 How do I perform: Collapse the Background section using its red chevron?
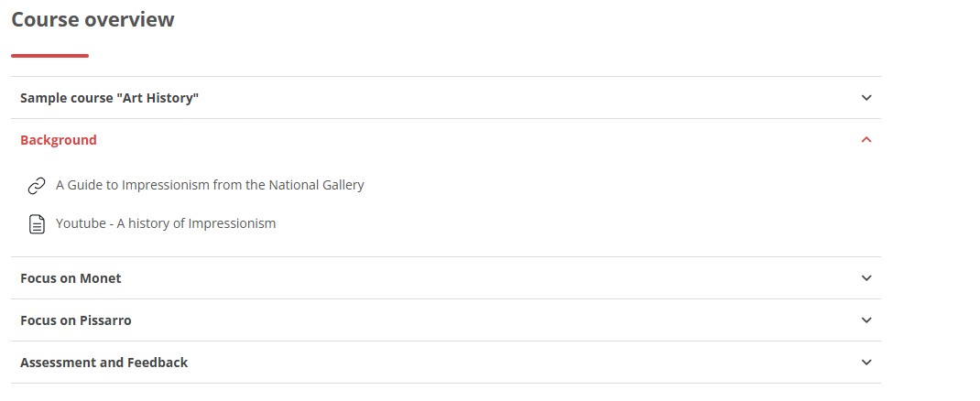pyautogui.click(x=866, y=140)
